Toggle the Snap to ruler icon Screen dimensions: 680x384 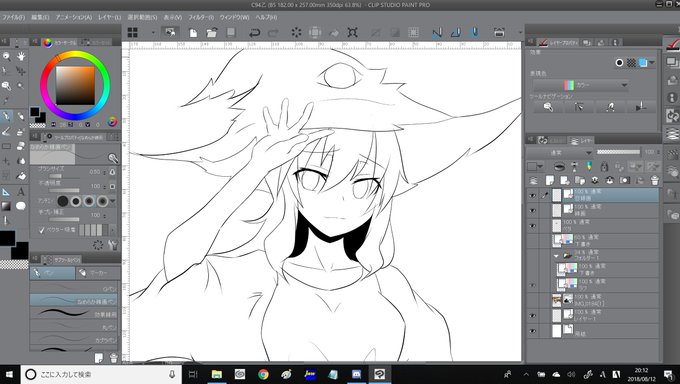click(437, 33)
